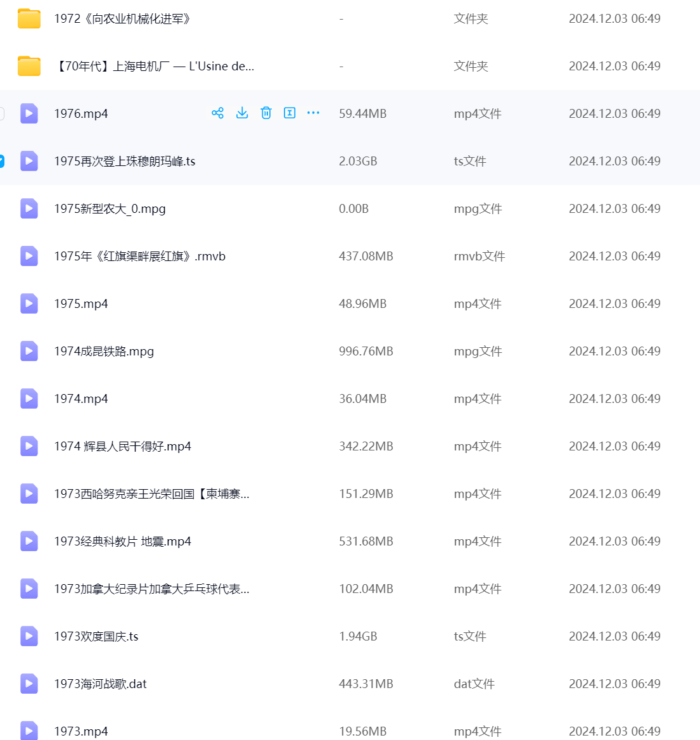Click the video icon of 1973经典科教片 地震.mp4

pos(29,541)
